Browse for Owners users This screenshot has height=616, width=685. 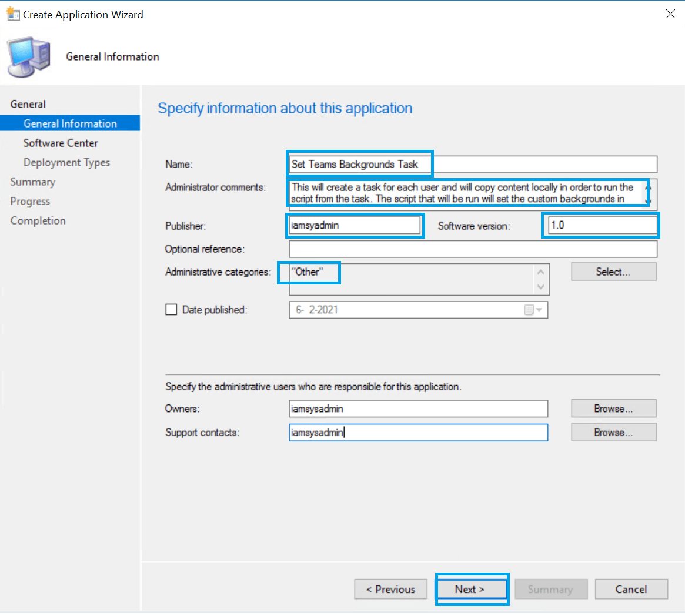613,409
